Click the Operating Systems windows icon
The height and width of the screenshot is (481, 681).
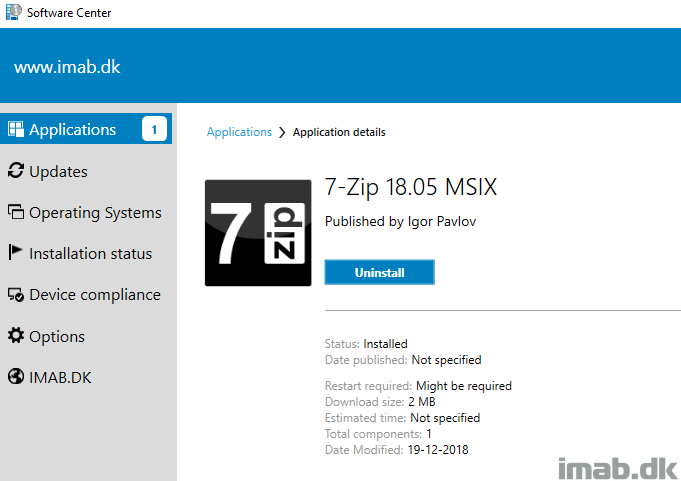coord(16,212)
